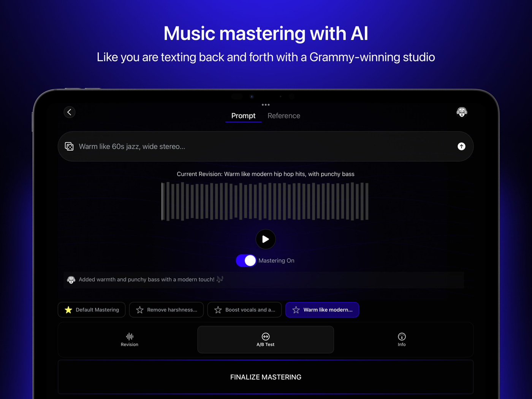Go back using the left chevron arrow
Image resolution: width=532 pixels, height=399 pixels.
69,112
